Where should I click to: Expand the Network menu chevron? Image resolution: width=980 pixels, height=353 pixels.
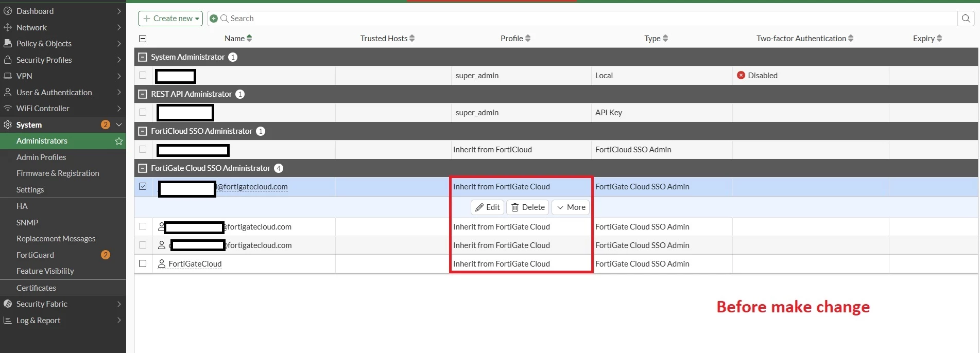tap(119, 27)
